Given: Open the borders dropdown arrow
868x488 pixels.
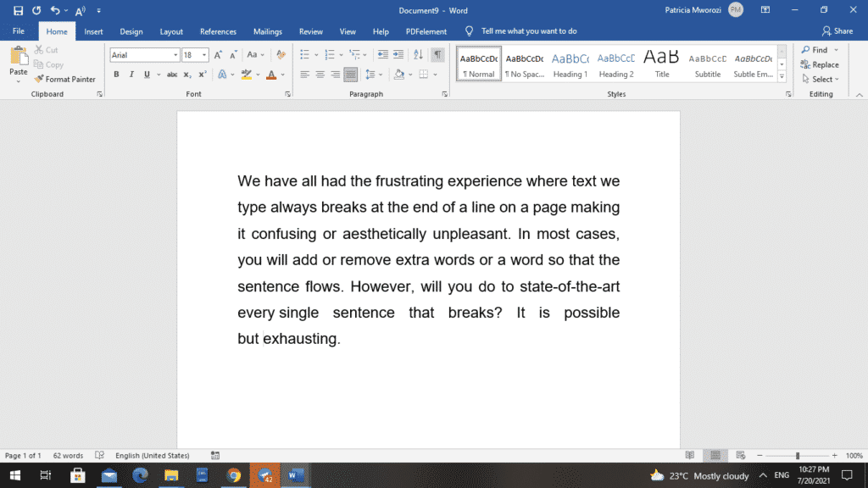Looking at the screenshot, I should [x=436, y=75].
